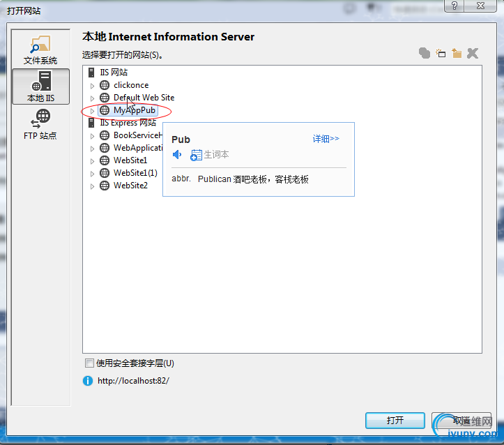Select the File System source icon
Viewport: 504px width, 445px height.
(40, 49)
